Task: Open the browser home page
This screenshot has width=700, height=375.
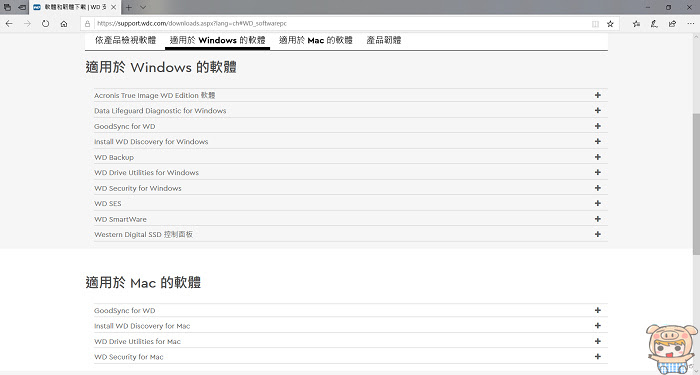Action: [x=64, y=24]
